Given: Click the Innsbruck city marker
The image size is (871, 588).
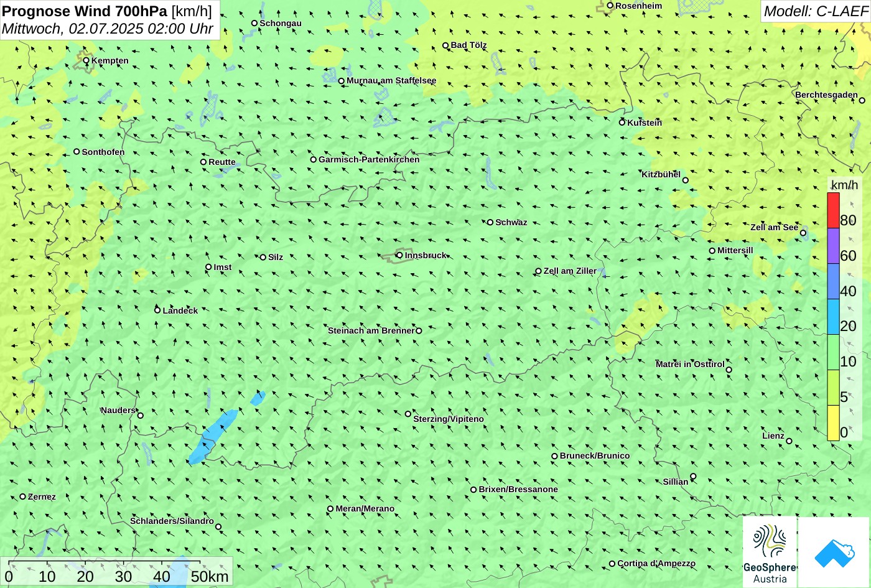Looking at the screenshot, I should (399, 255).
